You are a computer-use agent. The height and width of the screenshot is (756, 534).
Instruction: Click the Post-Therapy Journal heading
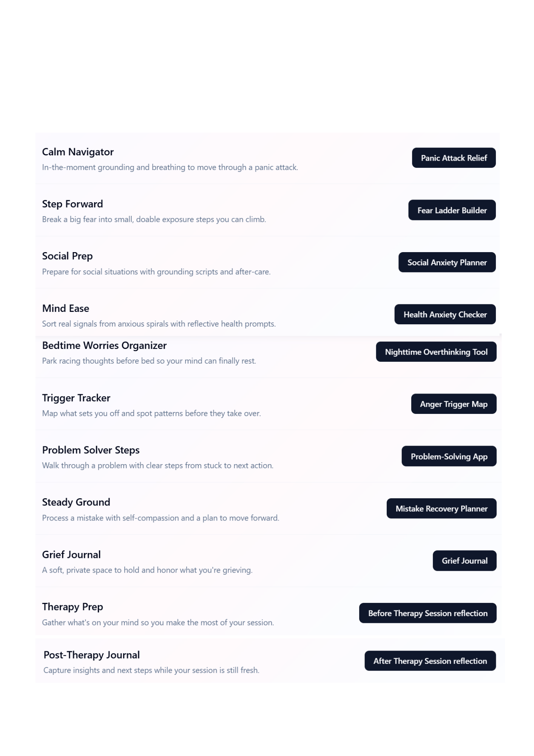[x=91, y=655]
